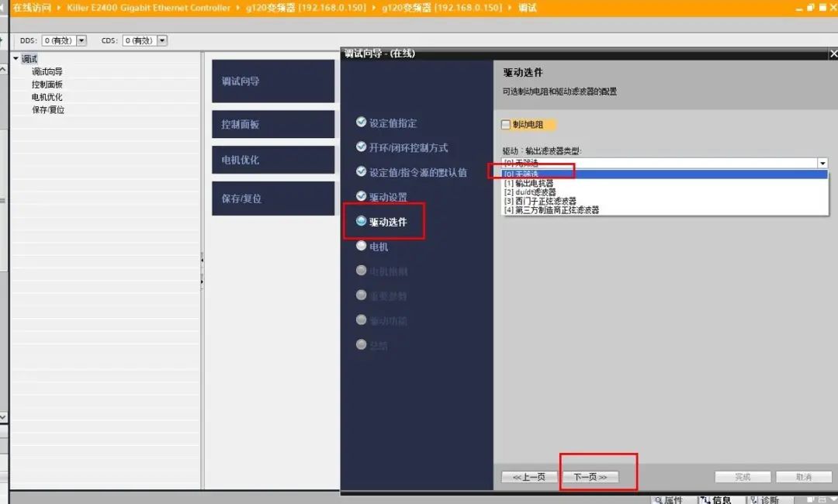Viewport: 838px width, 504px height.
Task: Toggle the 输出滤波器类型 dropdown arrow
Action: coord(822,164)
